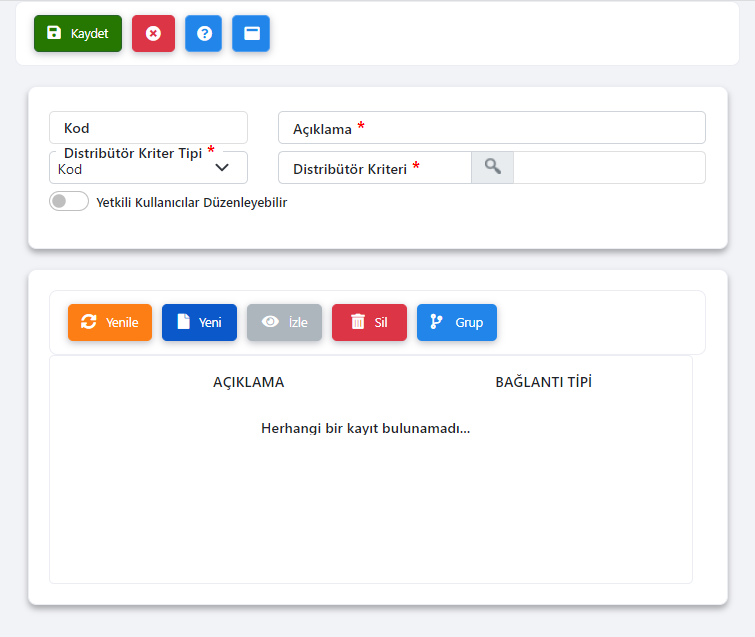This screenshot has height=637, width=755.
Task: Sort by the BAĞLANTI TİPİ column header
Action: (543, 382)
